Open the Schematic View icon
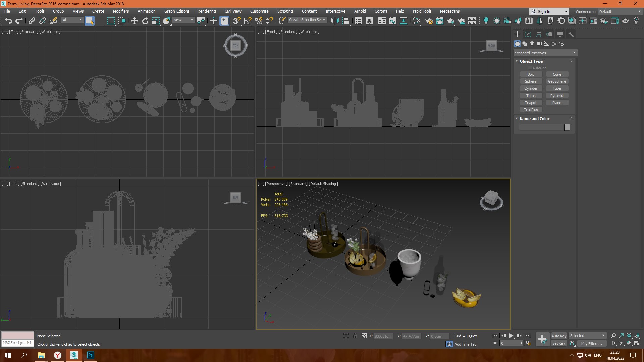Image resolution: width=644 pixels, height=362 pixels. click(404, 21)
